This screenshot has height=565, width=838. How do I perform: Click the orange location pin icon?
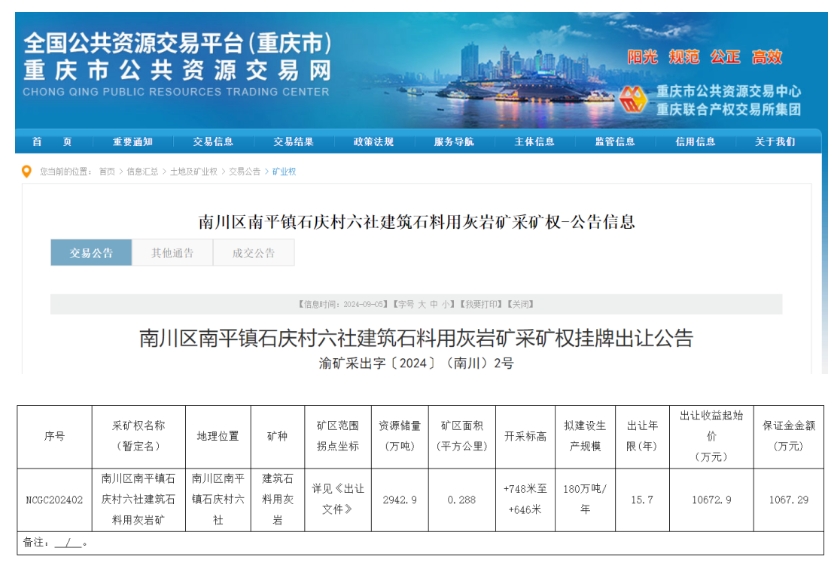[27, 171]
